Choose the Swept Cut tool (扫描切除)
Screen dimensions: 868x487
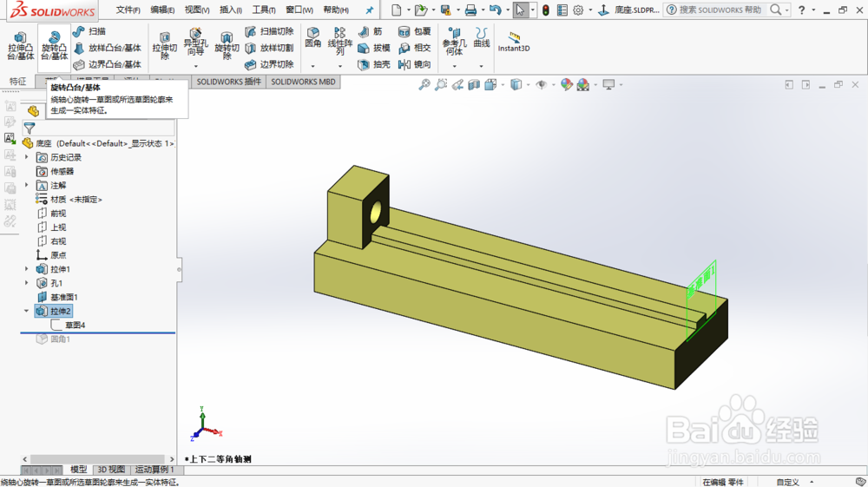270,31
